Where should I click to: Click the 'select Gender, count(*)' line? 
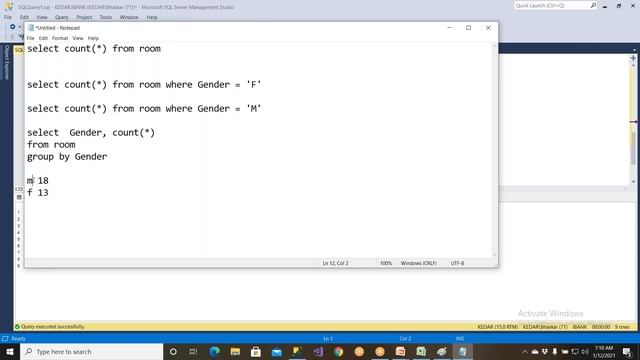(91, 133)
